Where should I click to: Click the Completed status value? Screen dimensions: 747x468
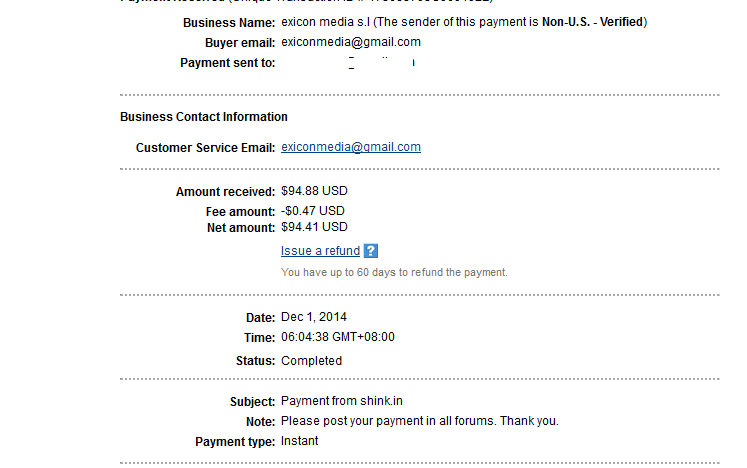click(x=311, y=361)
